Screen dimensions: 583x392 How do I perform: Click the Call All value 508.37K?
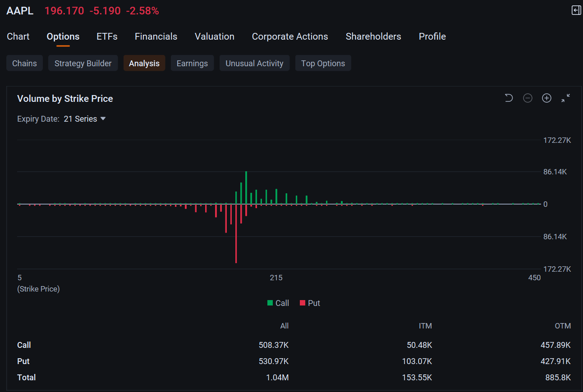(x=273, y=345)
